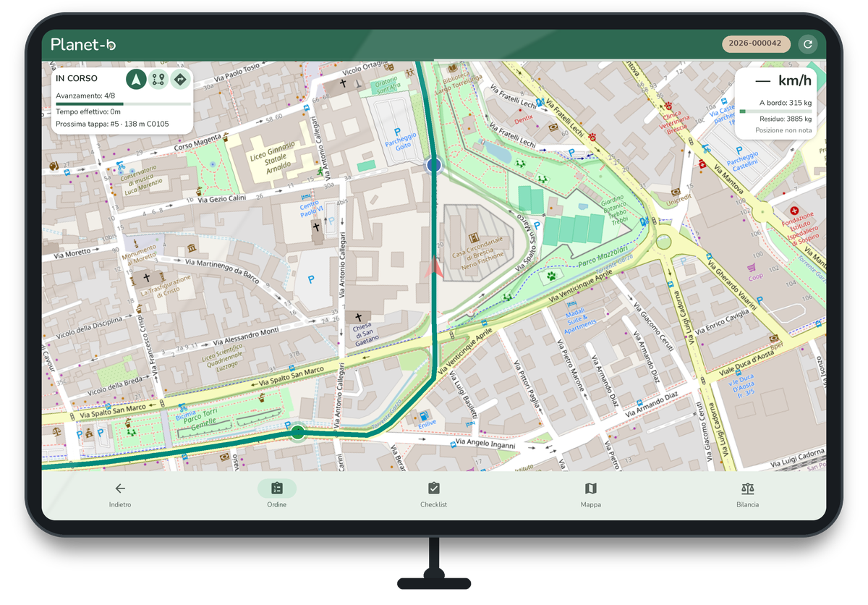Click the 'Liceo Ginnasio Statale Arnaldo' map label
The image size is (868, 605).
(x=271, y=158)
